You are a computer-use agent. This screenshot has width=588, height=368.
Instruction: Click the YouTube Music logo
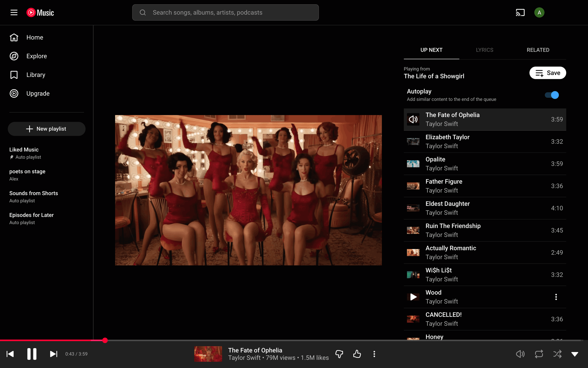(40, 13)
